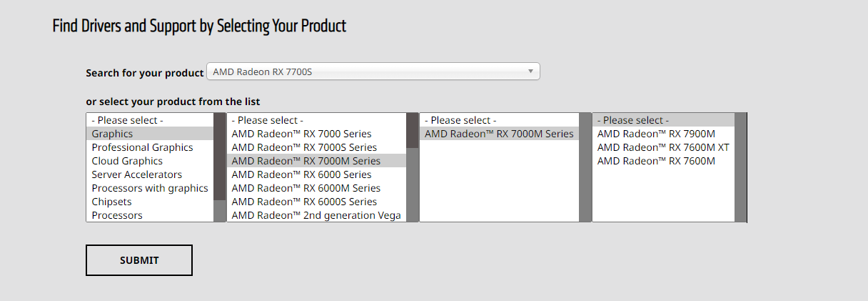868x301 pixels.
Task: Click the series list scrollbar thumb
Action: [413, 131]
